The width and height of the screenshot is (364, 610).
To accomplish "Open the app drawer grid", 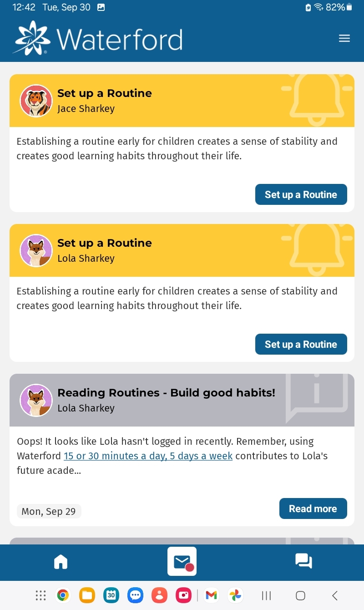I will pyautogui.click(x=40, y=595).
